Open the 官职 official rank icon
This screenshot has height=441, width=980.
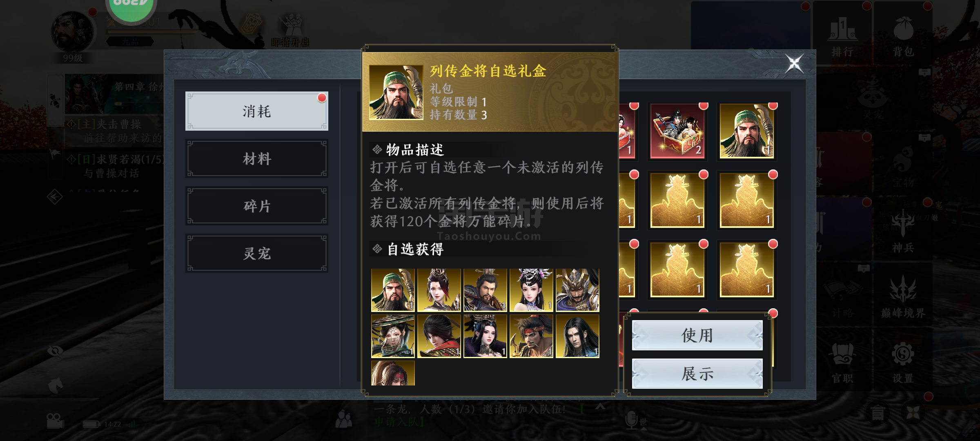[x=842, y=362]
